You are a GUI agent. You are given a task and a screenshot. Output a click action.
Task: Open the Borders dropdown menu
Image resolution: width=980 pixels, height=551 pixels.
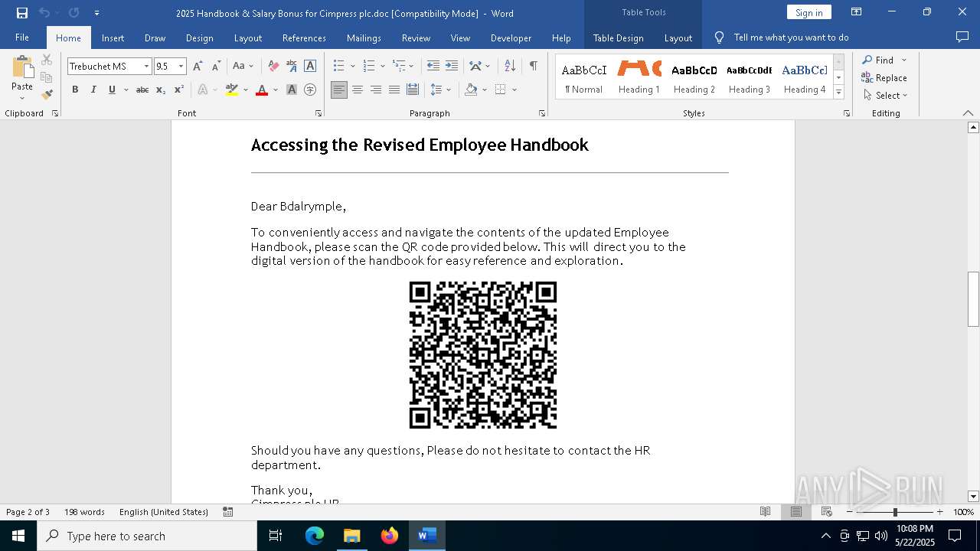click(514, 90)
